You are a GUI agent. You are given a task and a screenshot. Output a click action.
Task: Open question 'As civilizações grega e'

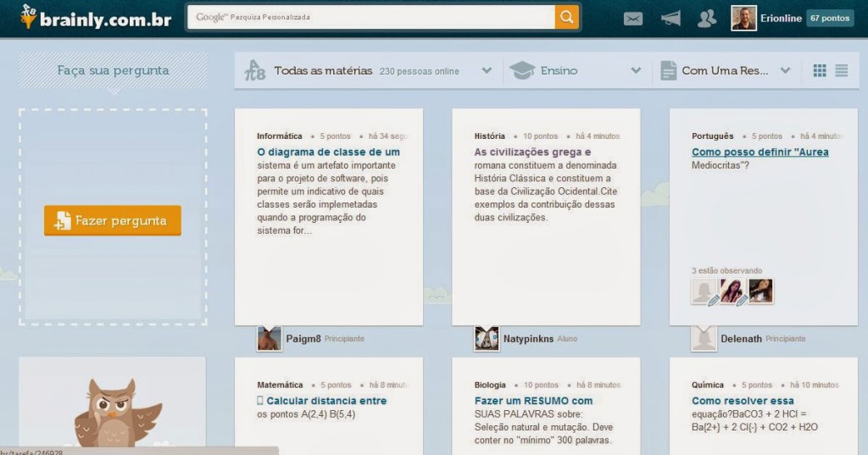pyautogui.click(x=532, y=152)
